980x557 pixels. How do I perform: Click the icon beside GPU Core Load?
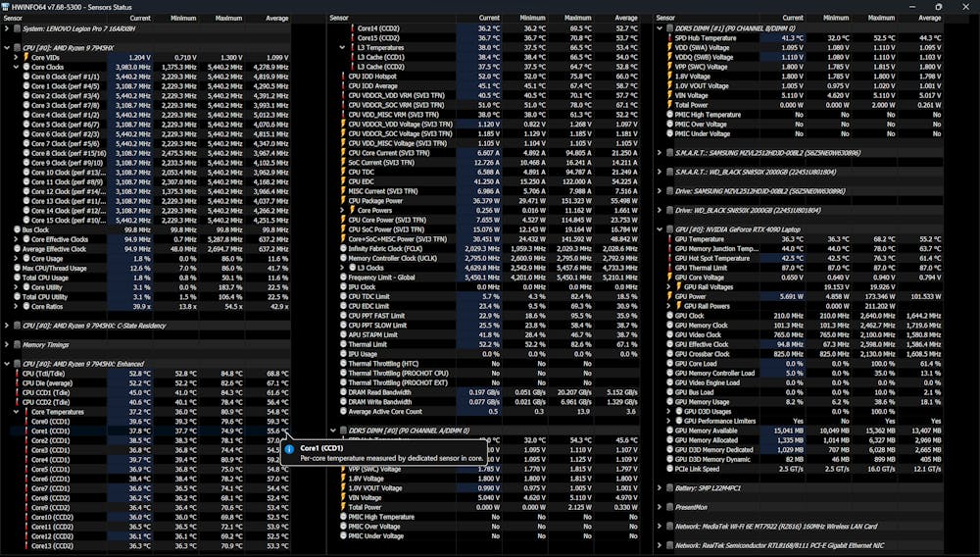tap(669, 363)
